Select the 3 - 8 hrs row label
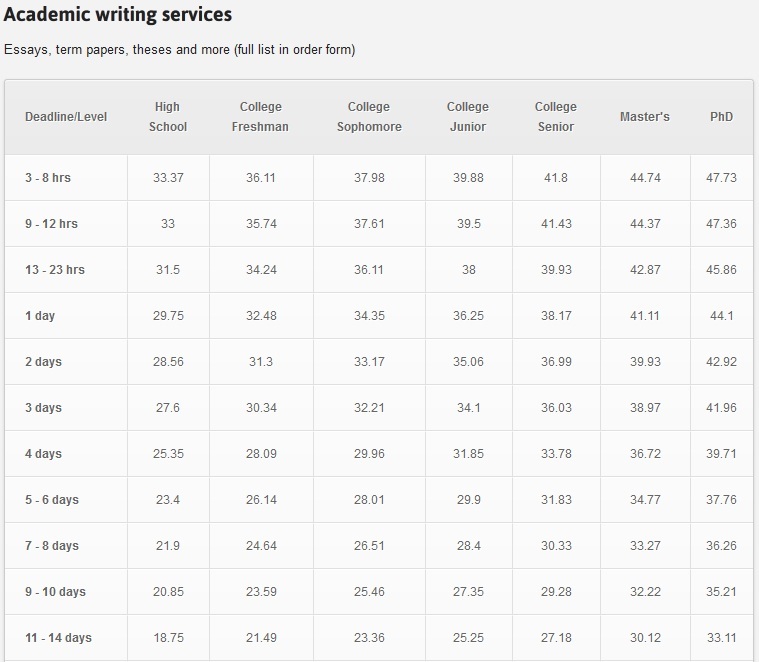Viewport: 759px width, 662px height. point(48,178)
